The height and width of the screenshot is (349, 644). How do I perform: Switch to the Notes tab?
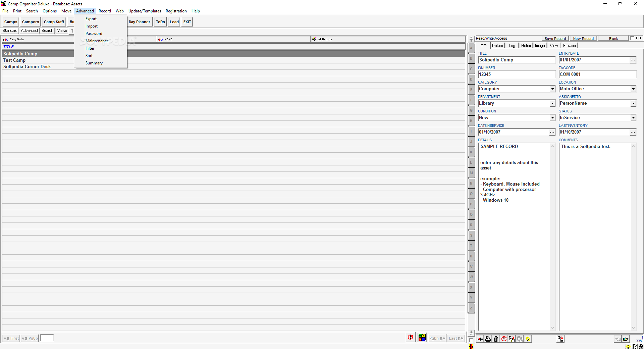click(x=526, y=46)
